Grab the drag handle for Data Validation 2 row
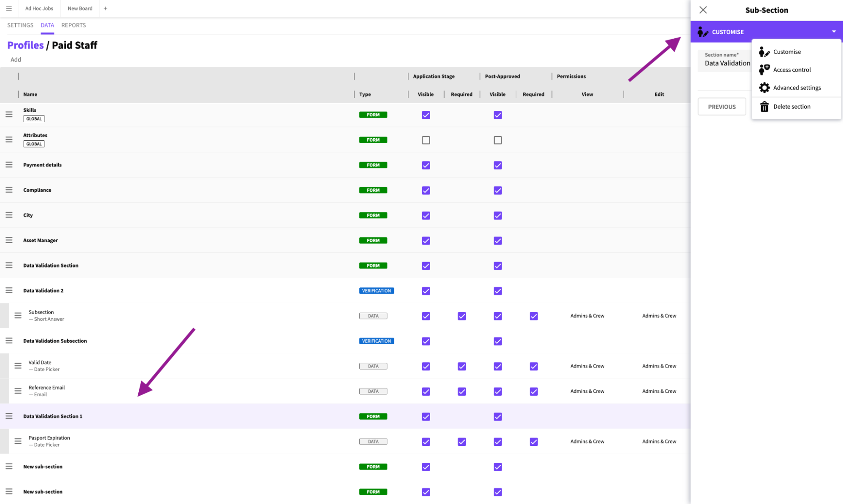Viewport: 843px width, 504px height. (x=9, y=290)
